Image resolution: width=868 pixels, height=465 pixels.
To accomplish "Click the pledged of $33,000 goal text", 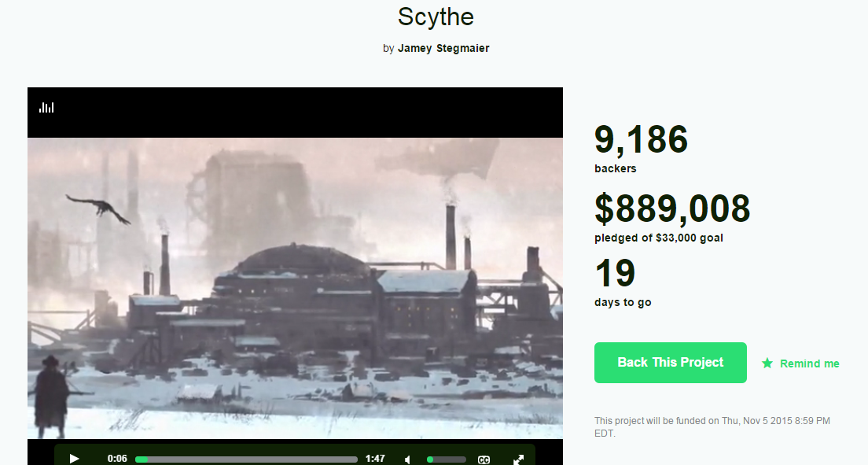I will click(659, 238).
